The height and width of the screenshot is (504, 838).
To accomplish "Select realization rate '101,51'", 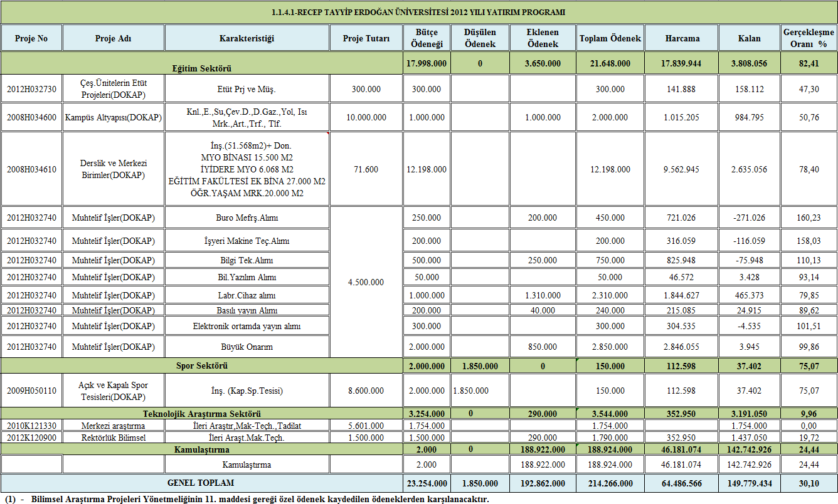I will click(x=809, y=326).
